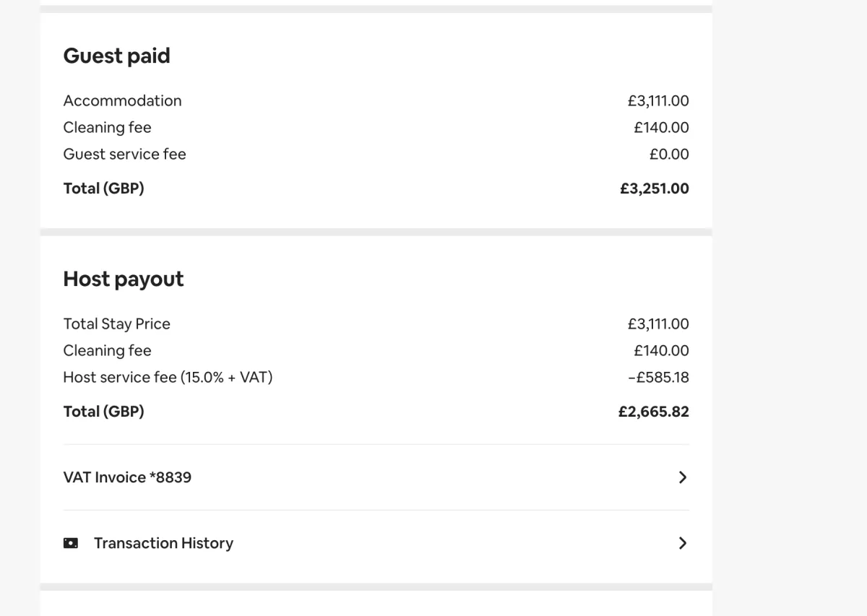This screenshot has height=616, width=867.
Task: Click the cash icon beside Transaction History
Action: (x=71, y=543)
